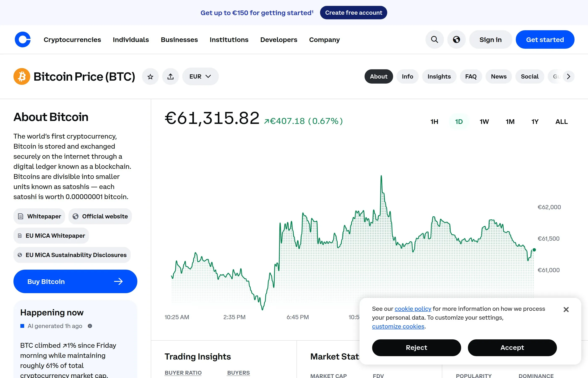588x378 pixels.
Task: Share the Bitcoin page via share icon
Action: pyautogui.click(x=170, y=76)
